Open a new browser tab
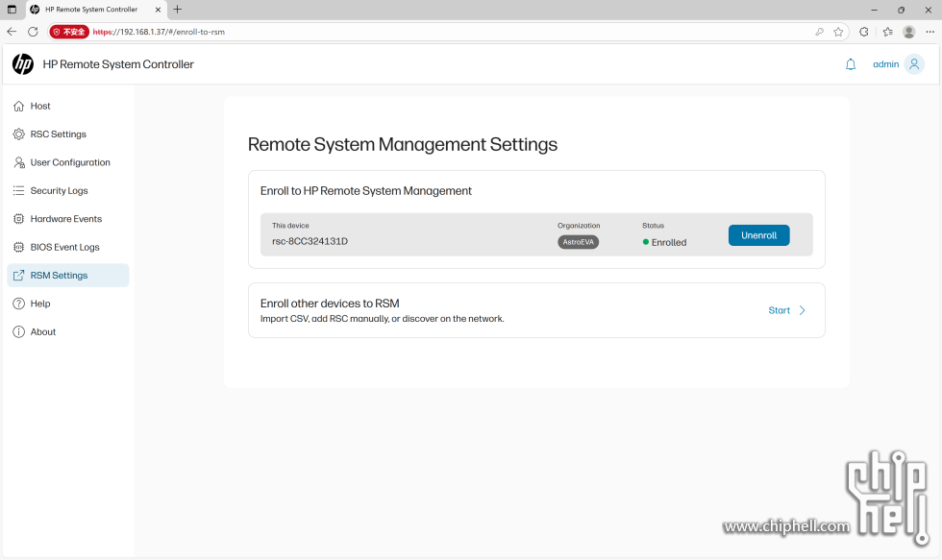The height and width of the screenshot is (560, 942). 178,10
